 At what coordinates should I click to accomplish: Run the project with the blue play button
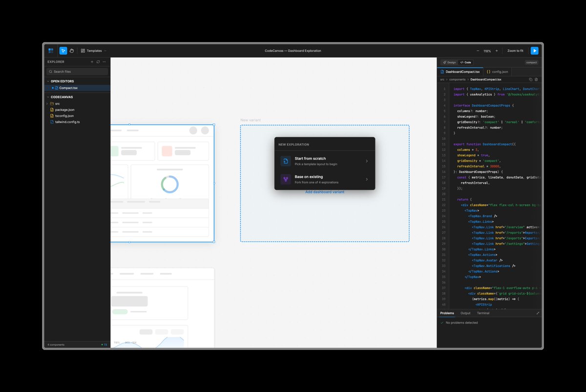(534, 50)
